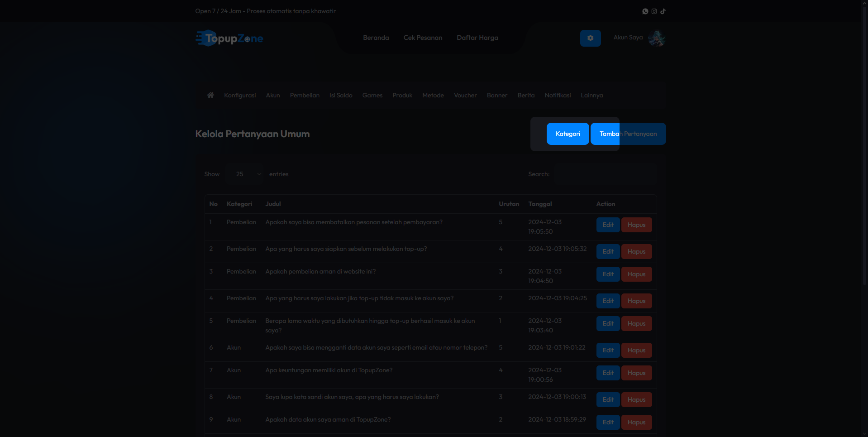Open Beranda in the main navigation
This screenshot has width=868, height=437.
pyautogui.click(x=376, y=38)
